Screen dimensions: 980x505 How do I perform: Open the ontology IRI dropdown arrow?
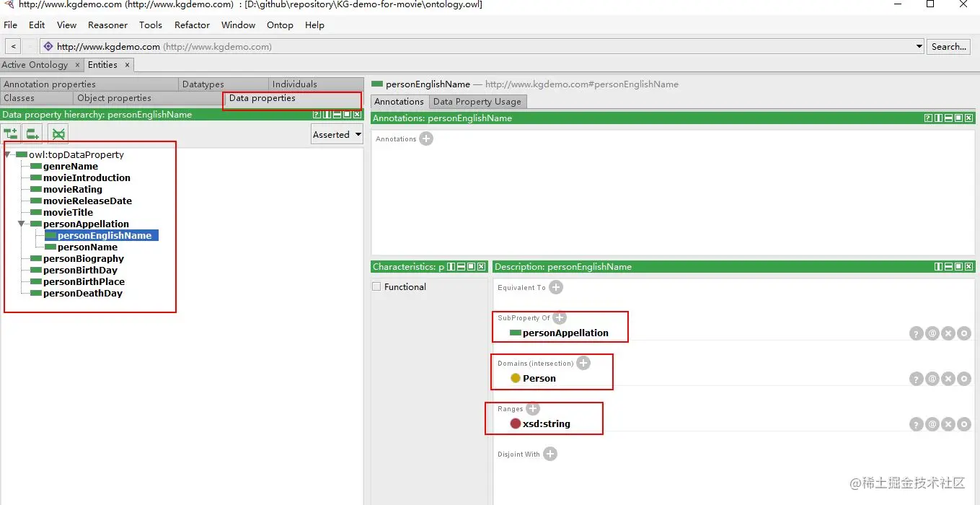[x=919, y=46]
